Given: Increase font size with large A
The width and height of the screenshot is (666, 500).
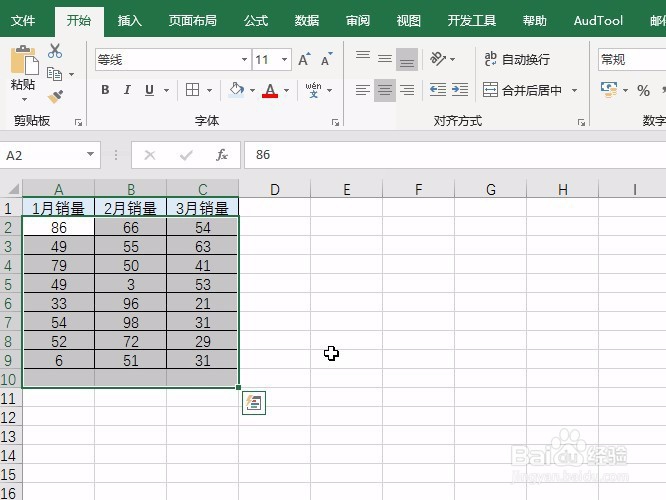Looking at the screenshot, I should [304, 59].
